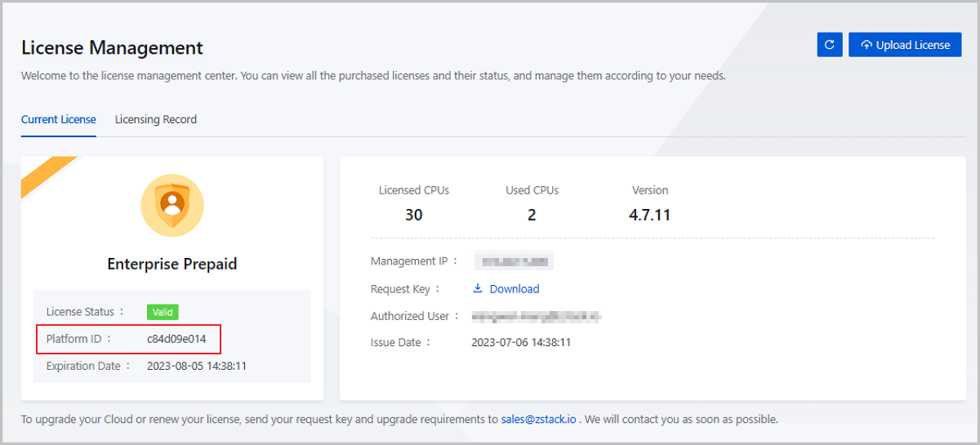980x445 pixels.
Task: Click the License Management heading
Action: pos(112,48)
